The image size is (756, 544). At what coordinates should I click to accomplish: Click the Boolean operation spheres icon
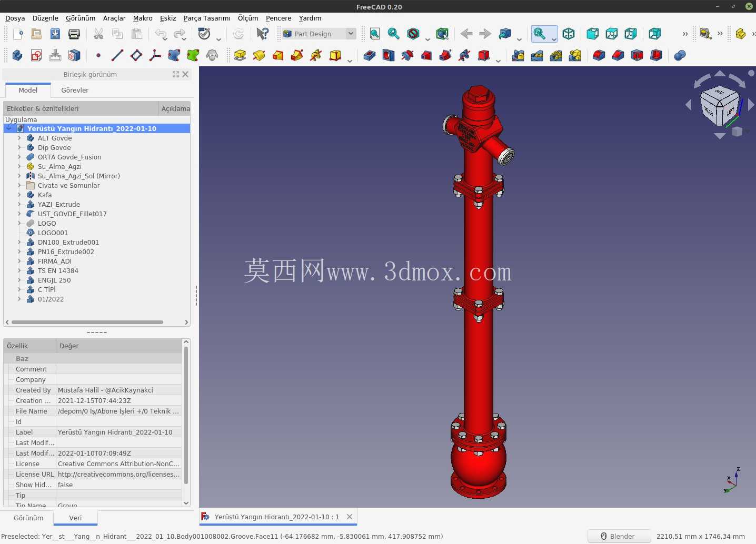pyautogui.click(x=680, y=55)
